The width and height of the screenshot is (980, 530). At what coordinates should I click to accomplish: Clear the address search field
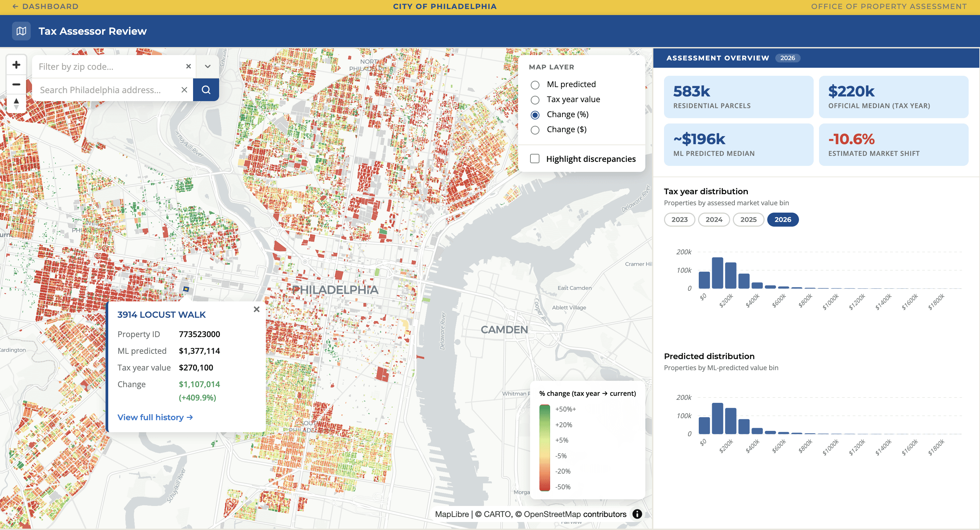pyautogui.click(x=184, y=90)
